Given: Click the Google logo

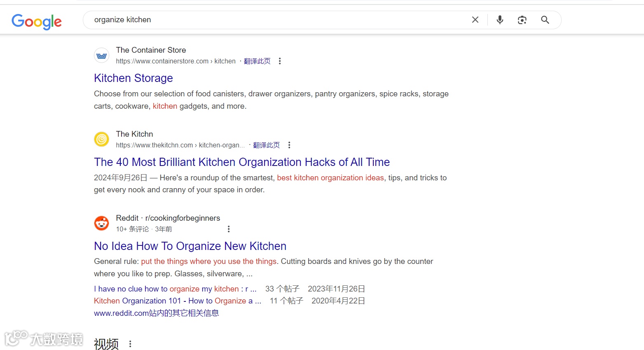Looking at the screenshot, I should (x=37, y=21).
